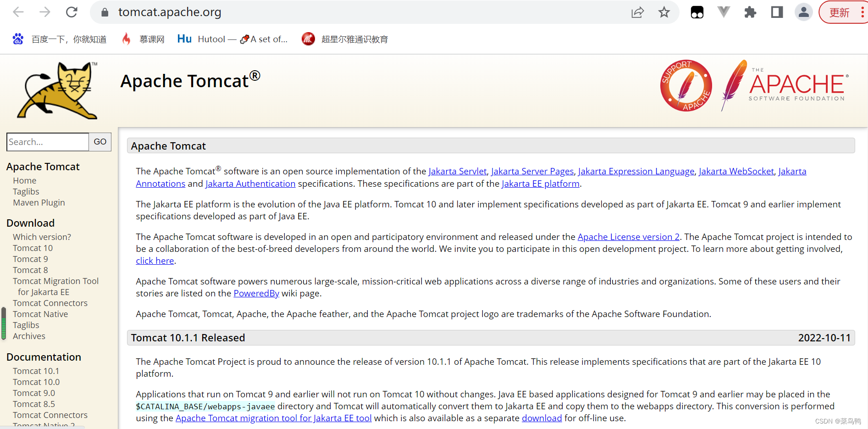The height and width of the screenshot is (429, 868).
Task: Click the 更新 browser update button
Action: 839,12
